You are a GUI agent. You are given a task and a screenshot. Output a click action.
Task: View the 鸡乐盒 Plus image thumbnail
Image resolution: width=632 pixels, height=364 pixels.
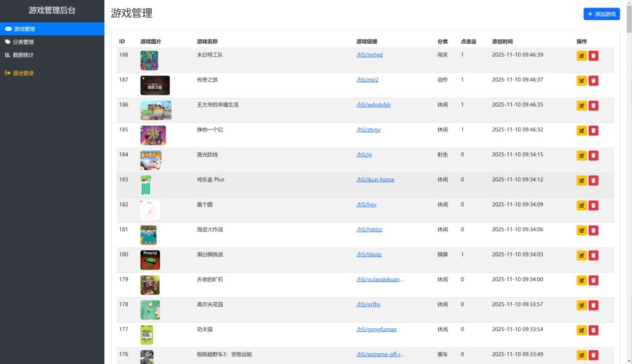(146, 184)
